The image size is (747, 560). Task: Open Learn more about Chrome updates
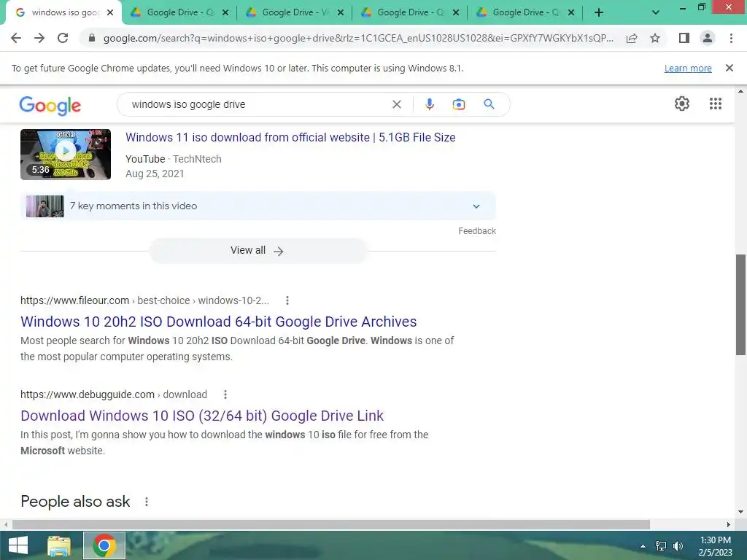(688, 68)
